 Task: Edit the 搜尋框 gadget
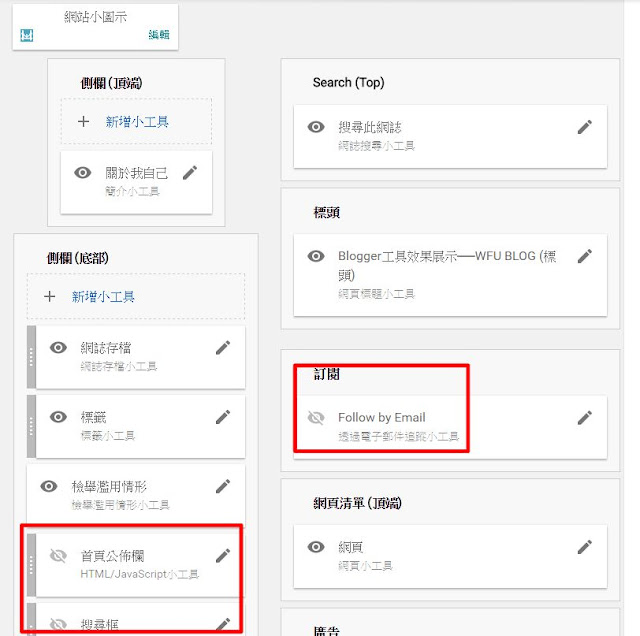pos(223,625)
